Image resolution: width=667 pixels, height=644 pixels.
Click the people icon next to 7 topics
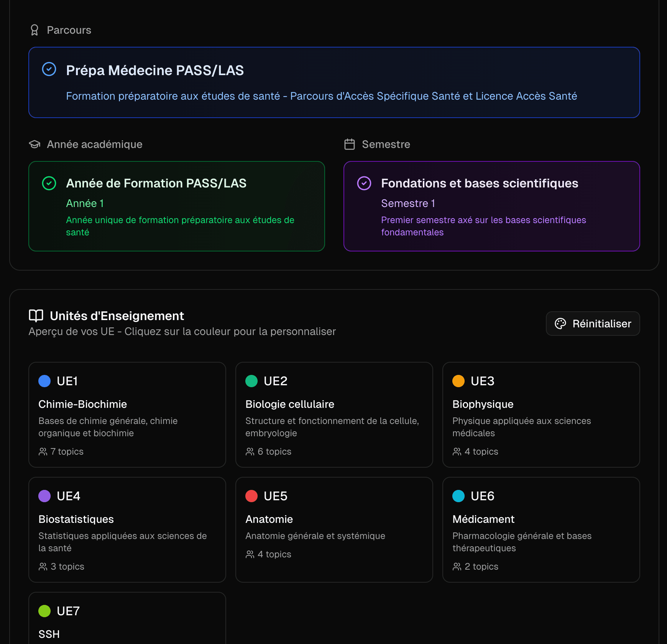tap(43, 452)
